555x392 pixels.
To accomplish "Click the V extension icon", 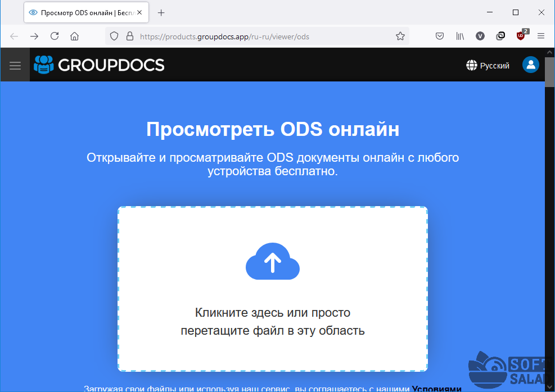I will [x=480, y=36].
